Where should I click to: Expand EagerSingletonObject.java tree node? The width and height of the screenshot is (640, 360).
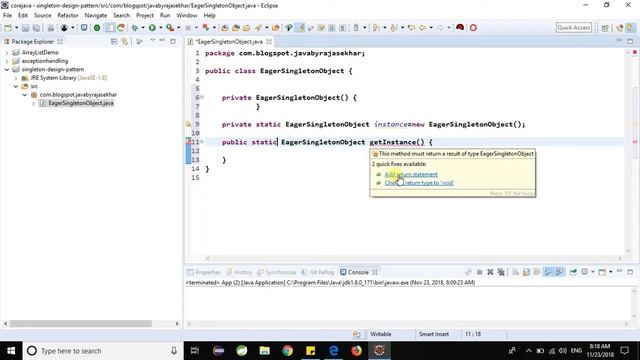click(33, 103)
